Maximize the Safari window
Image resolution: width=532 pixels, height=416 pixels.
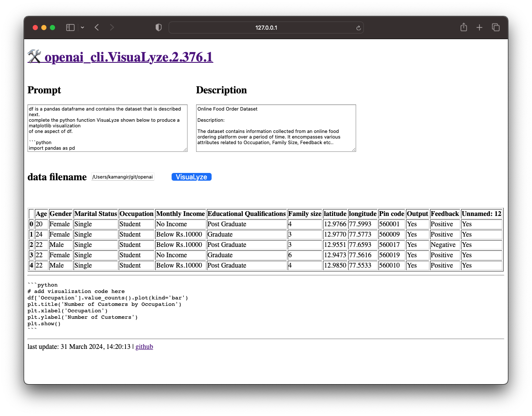coord(52,28)
